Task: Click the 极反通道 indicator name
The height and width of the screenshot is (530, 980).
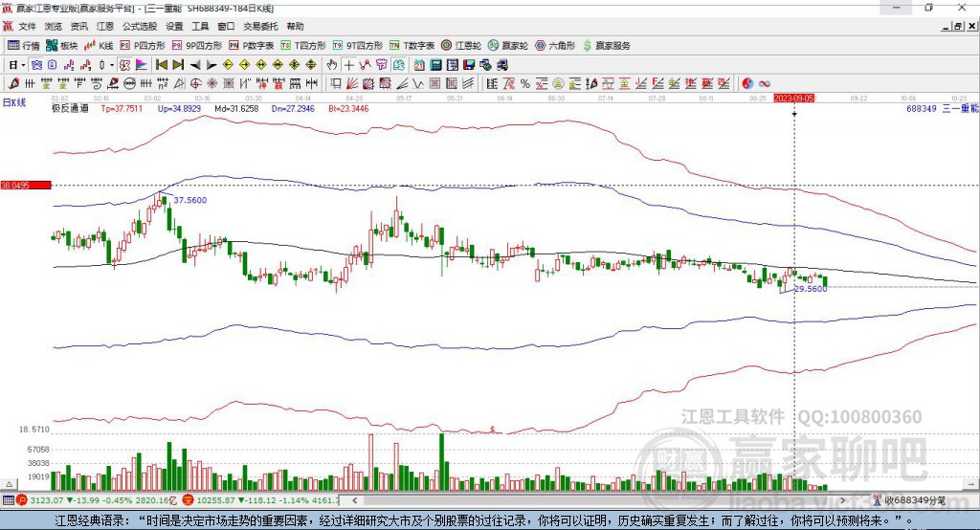Action: [70, 109]
